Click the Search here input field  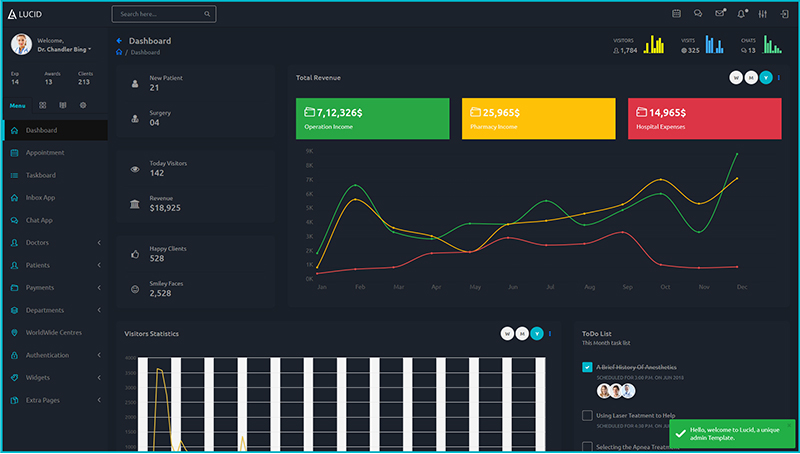pyautogui.click(x=158, y=14)
